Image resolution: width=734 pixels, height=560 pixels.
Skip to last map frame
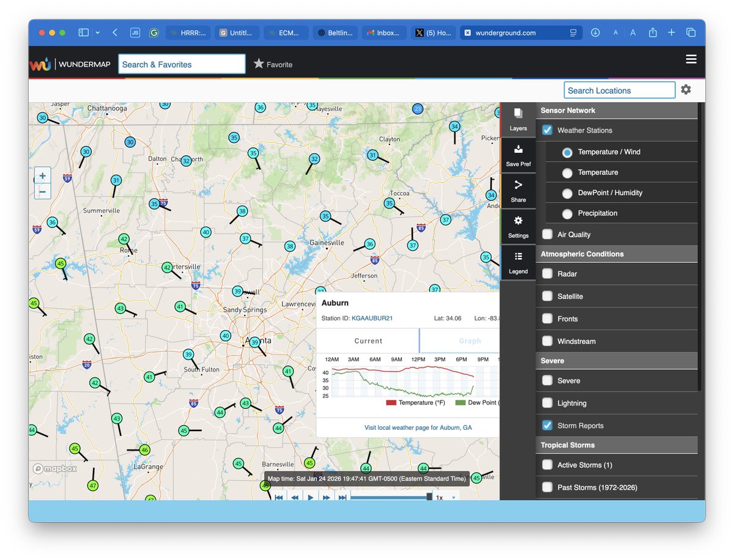(x=343, y=498)
